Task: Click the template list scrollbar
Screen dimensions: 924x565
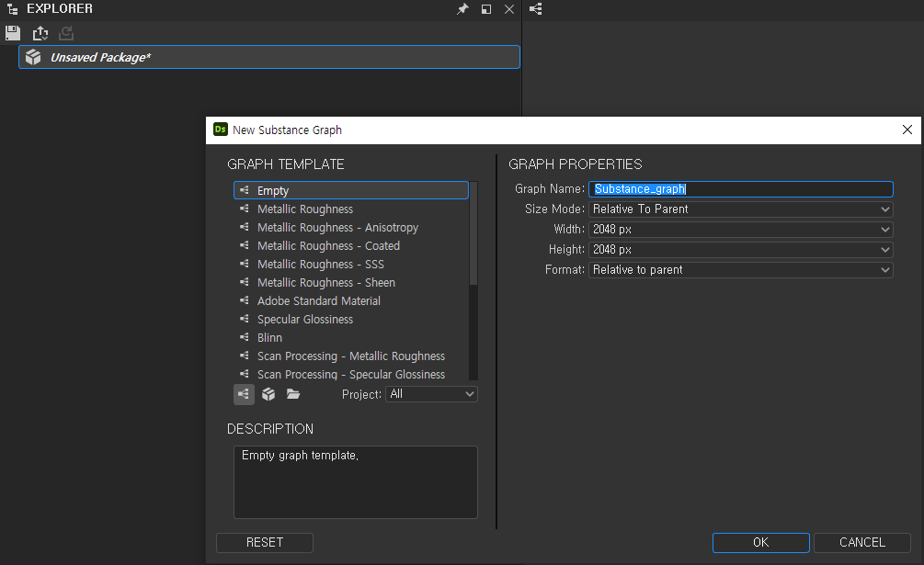Action: pos(473,234)
